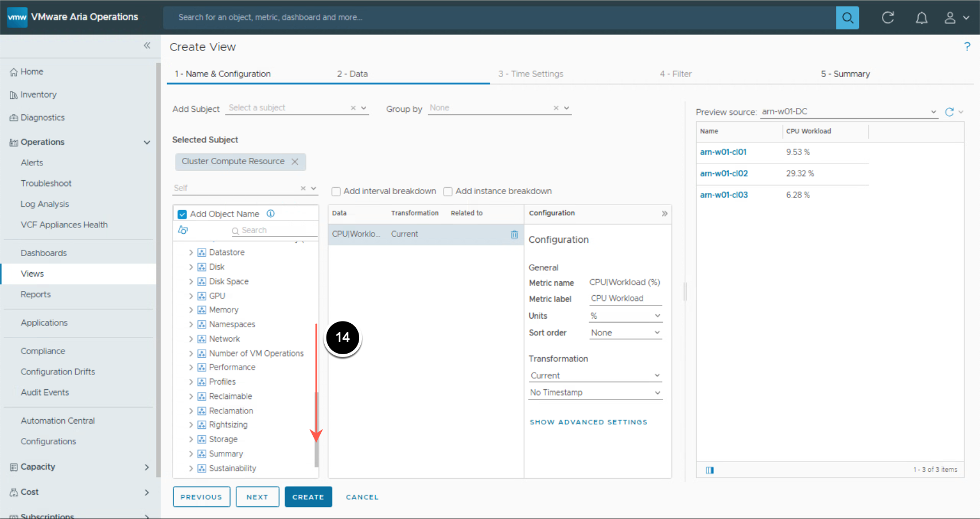Image resolution: width=980 pixels, height=519 pixels.
Task: Click the Add Object Name info icon
Action: 271,214
